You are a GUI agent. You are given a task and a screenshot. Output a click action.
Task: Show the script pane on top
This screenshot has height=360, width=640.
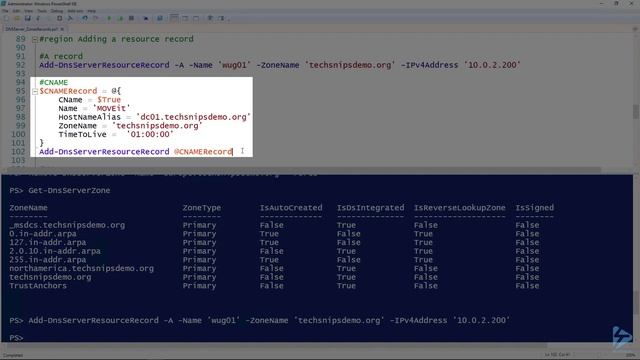point(174,18)
